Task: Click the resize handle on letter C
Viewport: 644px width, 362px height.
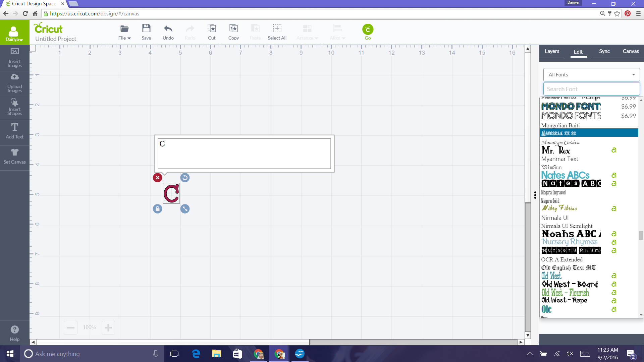Action: [185, 209]
